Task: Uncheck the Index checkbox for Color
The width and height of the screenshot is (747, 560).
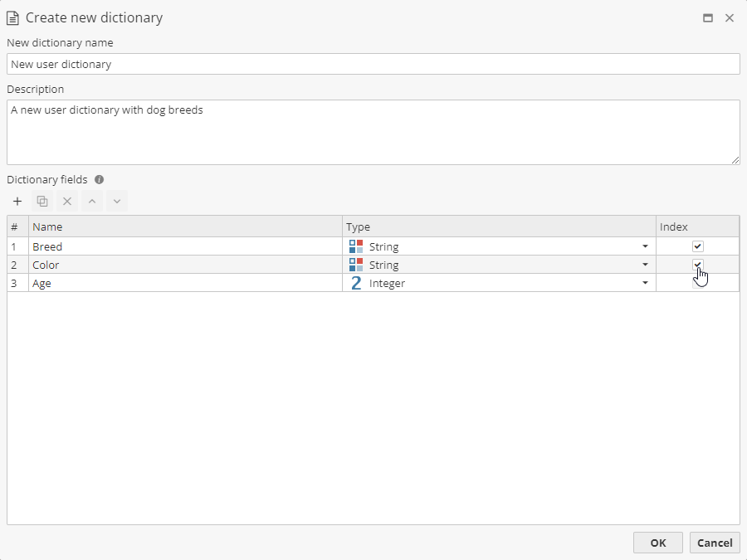Action: tap(697, 264)
